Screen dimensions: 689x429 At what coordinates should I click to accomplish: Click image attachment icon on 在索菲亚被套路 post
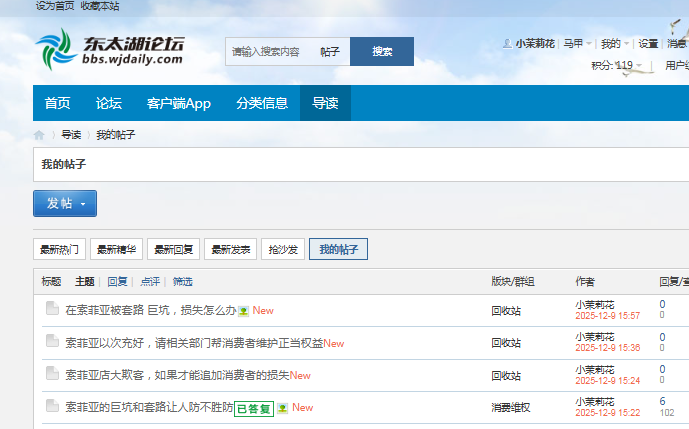pyautogui.click(x=243, y=311)
